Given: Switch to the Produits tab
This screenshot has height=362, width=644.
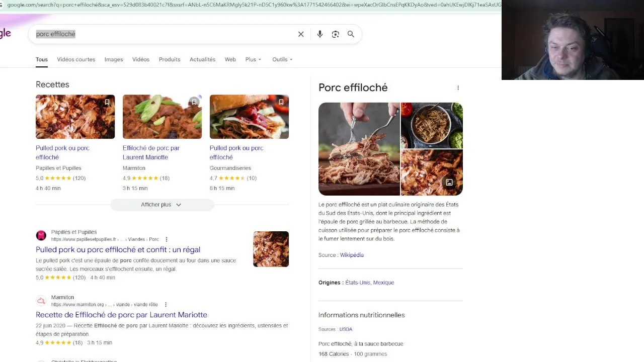Looking at the screenshot, I should (x=170, y=59).
